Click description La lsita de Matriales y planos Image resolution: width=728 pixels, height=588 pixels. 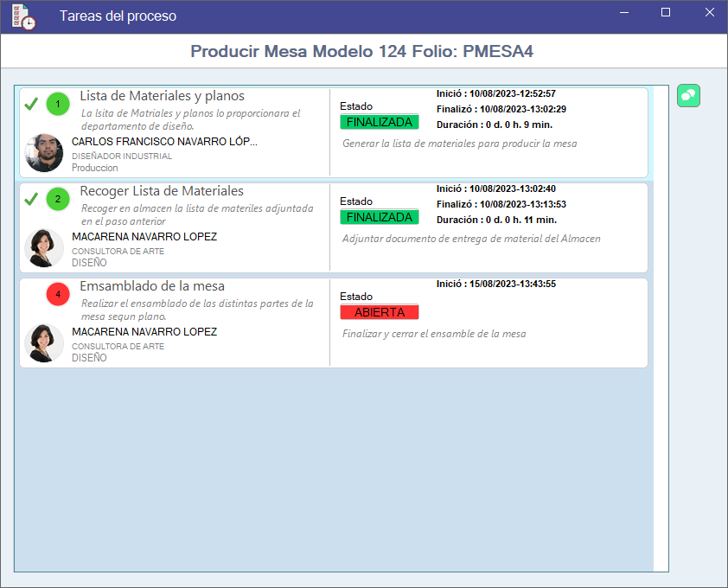tap(191, 119)
